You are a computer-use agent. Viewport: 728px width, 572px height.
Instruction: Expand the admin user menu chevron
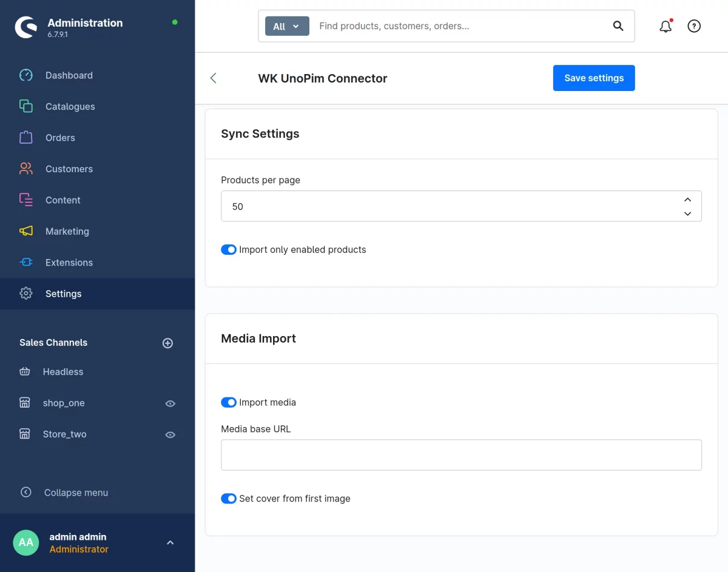[170, 543]
